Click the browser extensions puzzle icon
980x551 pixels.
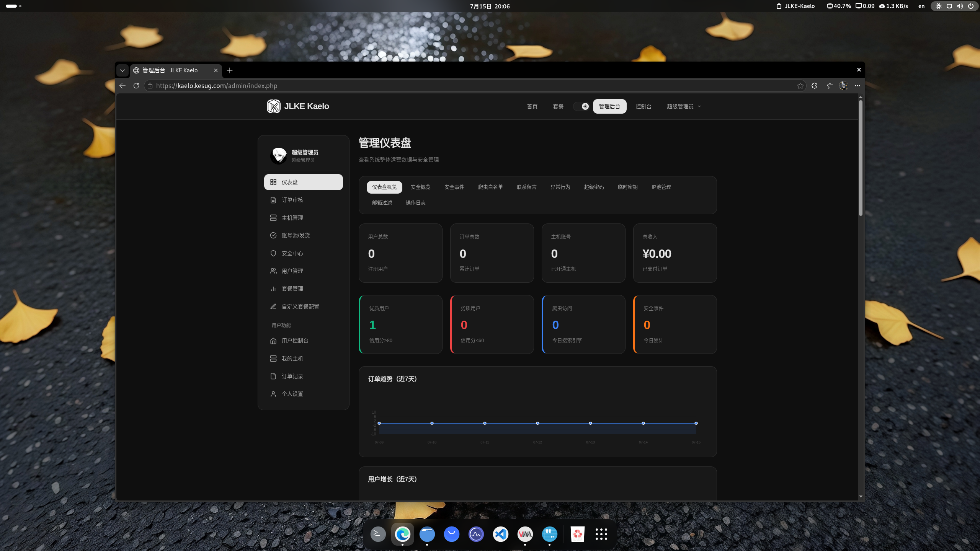pos(814,86)
